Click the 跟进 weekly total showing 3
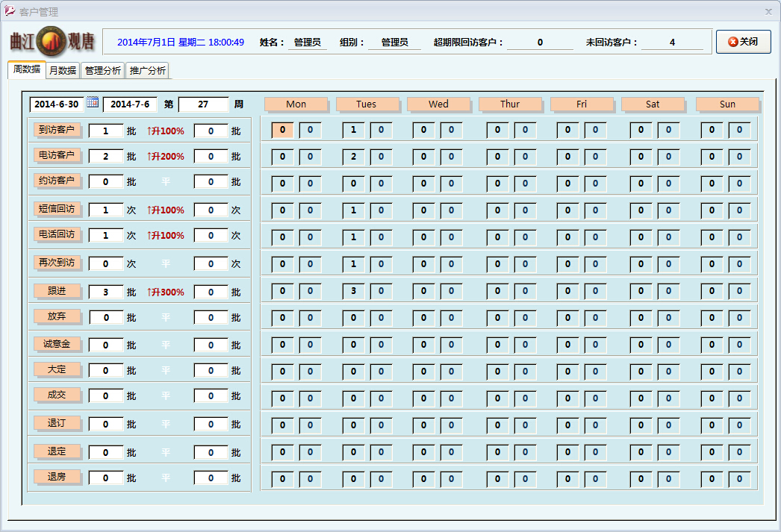This screenshot has width=781, height=532. point(105,292)
